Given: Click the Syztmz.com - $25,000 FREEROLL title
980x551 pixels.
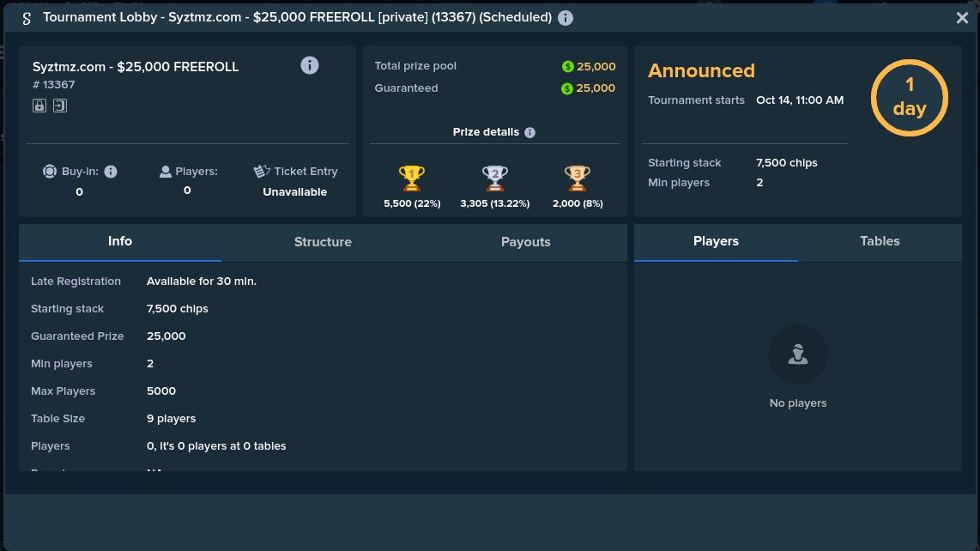Looking at the screenshot, I should coord(136,67).
